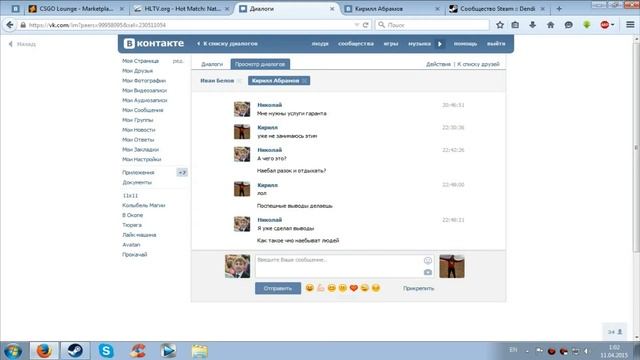Screen dimensions: 640x360
Task: Click the ВКонтакте logo
Action: (154, 43)
